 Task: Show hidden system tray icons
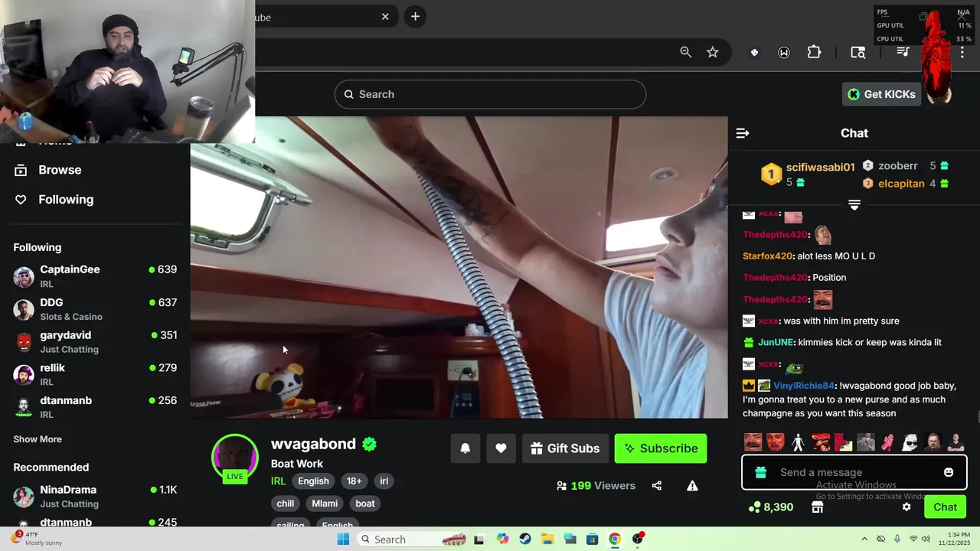[x=864, y=539]
